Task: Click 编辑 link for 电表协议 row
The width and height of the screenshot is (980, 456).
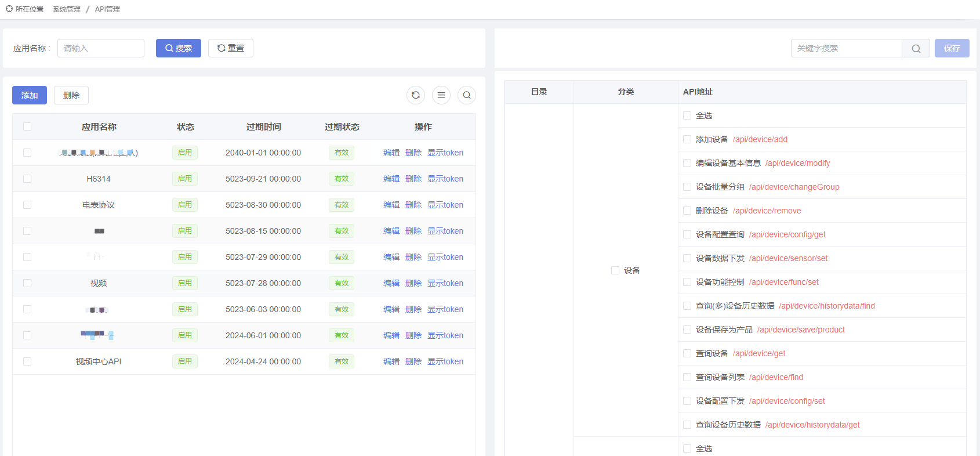Action: 391,205
